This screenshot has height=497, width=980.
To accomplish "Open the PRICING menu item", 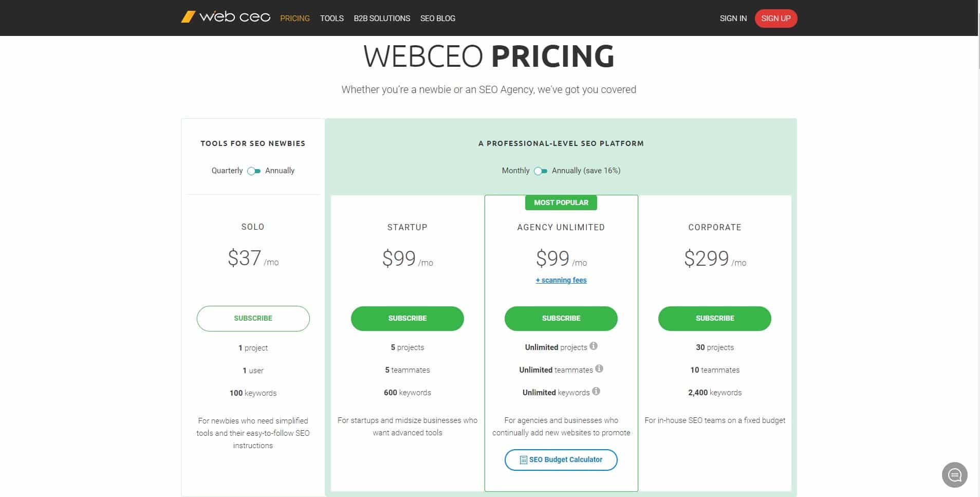I will pyautogui.click(x=295, y=19).
